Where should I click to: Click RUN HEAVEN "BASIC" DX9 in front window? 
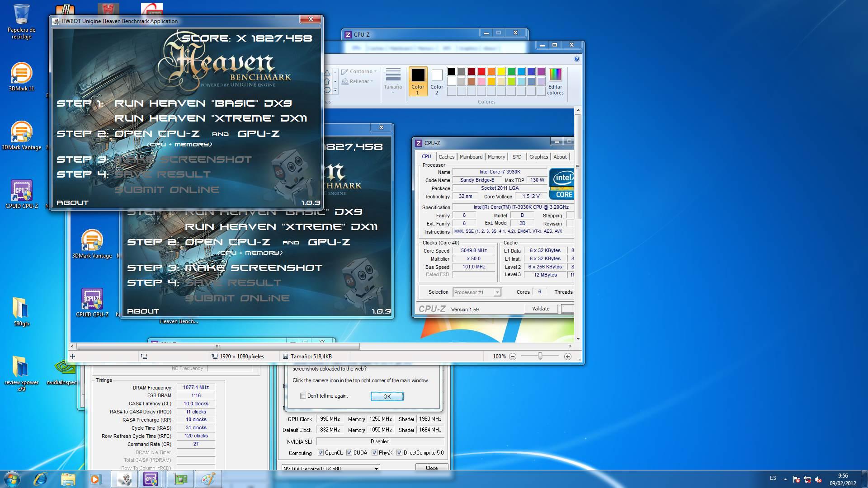pyautogui.click(x=203, y=103)
